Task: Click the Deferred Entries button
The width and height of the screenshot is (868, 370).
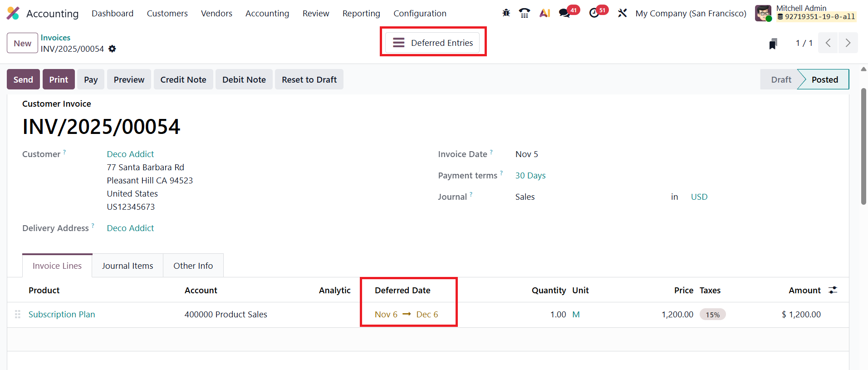Action: click(x=433, y=43)
